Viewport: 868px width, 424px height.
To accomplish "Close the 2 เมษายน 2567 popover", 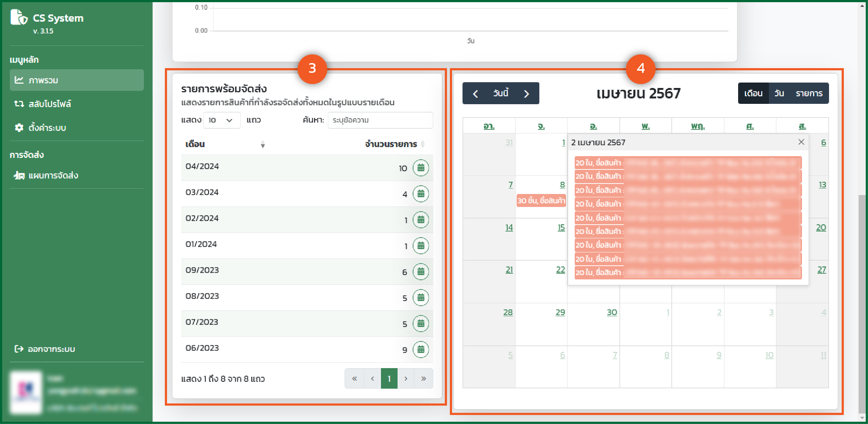I will (x=801, y=142).
